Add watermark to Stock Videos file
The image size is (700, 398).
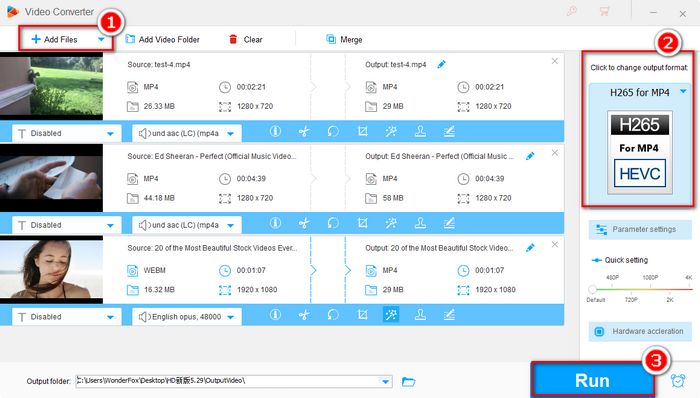tap(420, 315)
